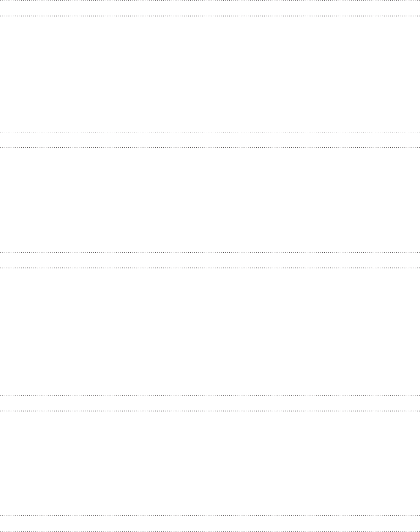
Task: Click the fifth dotted line from top
Action: tap(210, 252)
